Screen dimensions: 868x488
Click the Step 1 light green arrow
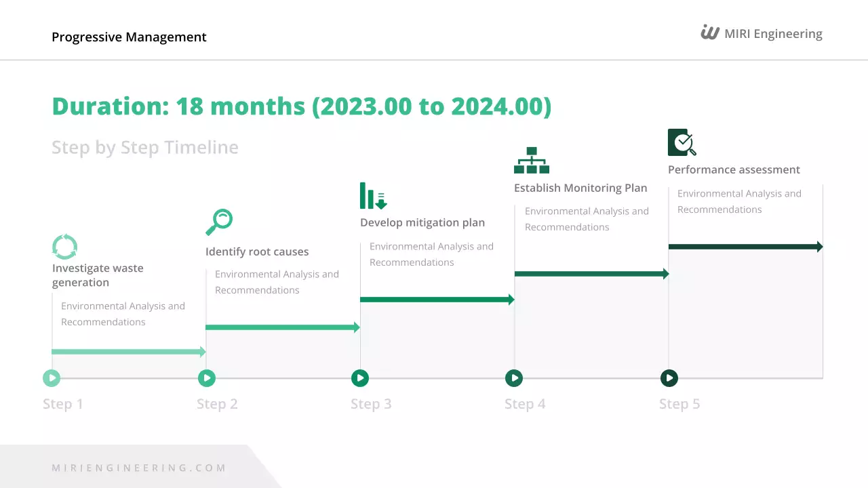point(128,352)
